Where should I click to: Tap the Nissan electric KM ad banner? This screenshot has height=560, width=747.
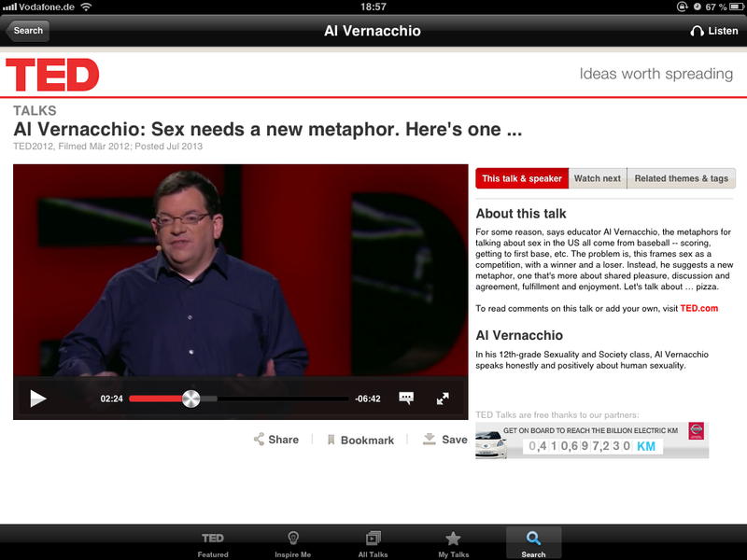(x=591, y=440)
